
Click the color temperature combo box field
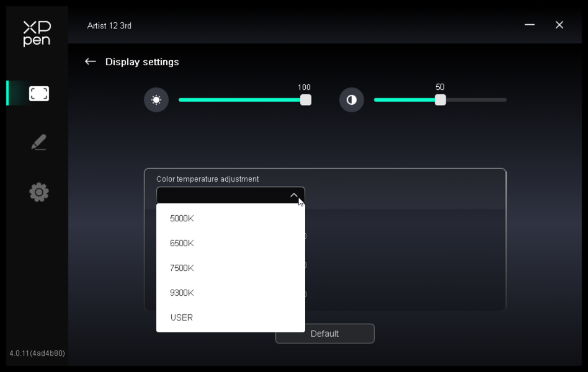(231, 195)
